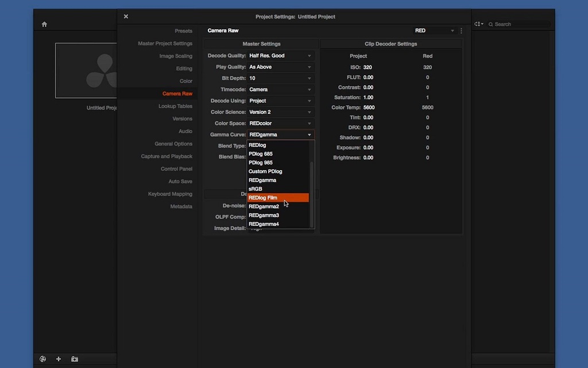
Task: Click the ISO 320 project value
Action: [x=367, y=67]
